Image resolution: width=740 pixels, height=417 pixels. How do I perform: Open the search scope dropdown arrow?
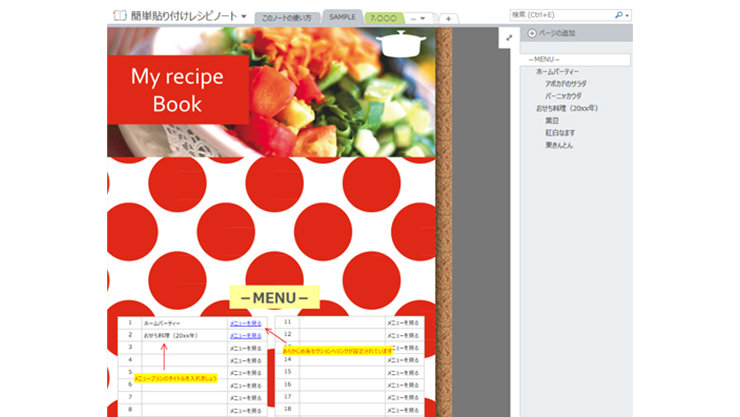click(628, 15)
